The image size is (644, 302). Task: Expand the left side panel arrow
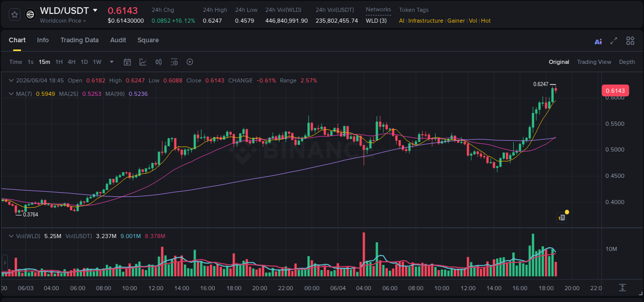click(x=5, y=263)
